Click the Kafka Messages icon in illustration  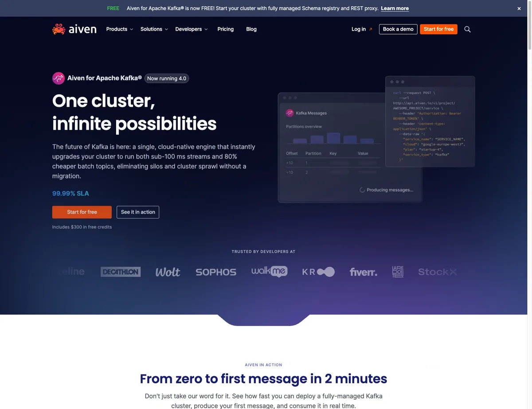click(289, 113)
